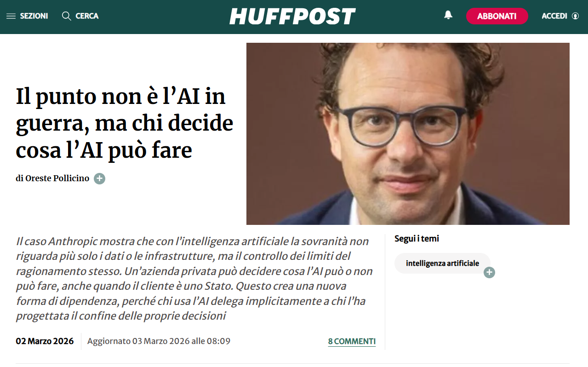Open the intelligenza artificiale topic tag
588x367 pixels.
(x=442, y=264)
